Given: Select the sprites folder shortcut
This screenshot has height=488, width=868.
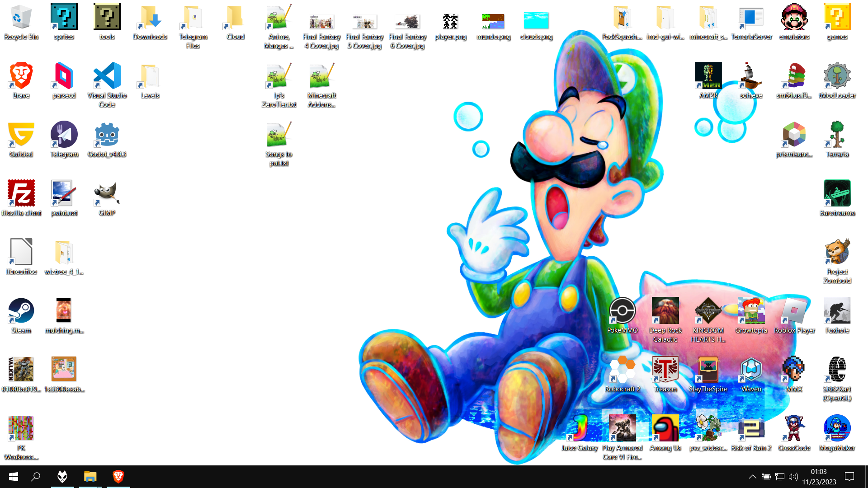Looking at the screenshot, I should click(64, 22).
